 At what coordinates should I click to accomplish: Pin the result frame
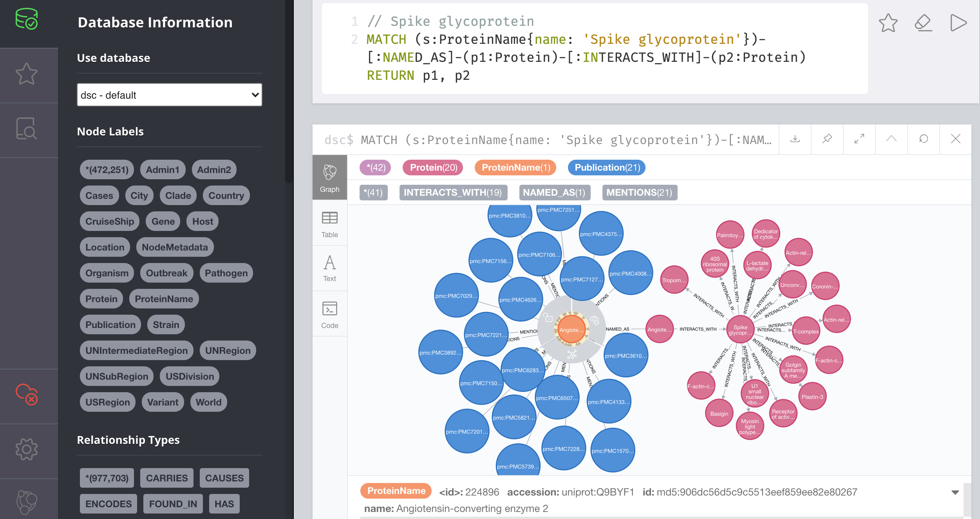827,139
